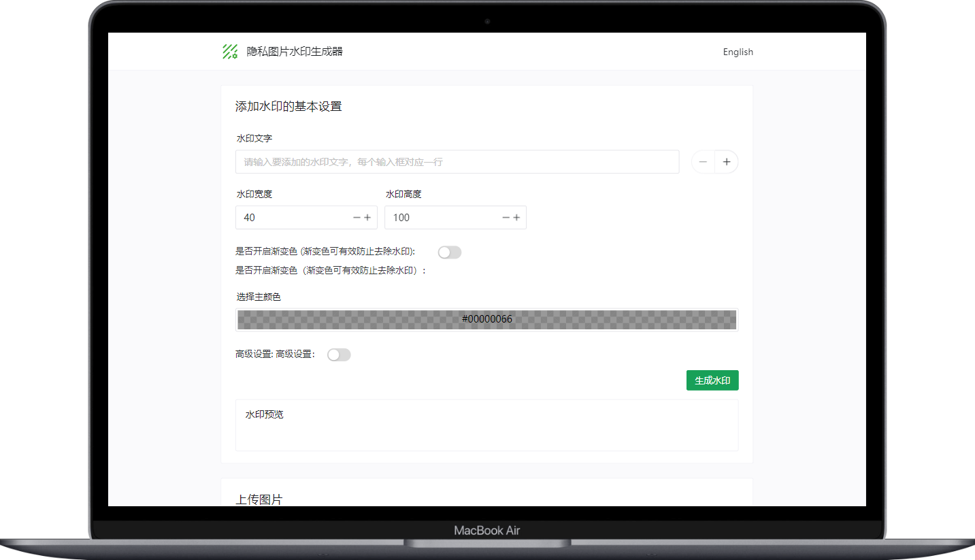The height and width of the screenshot is (560, 975).
Task: Increase 水印宽度 with its plus icon
Action: (367, 218)
